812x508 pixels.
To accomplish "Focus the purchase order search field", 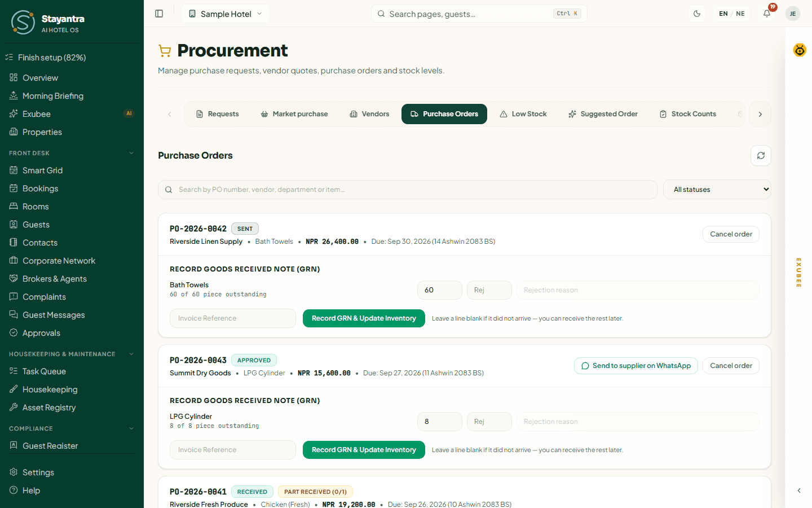I will tap(408, 190).
